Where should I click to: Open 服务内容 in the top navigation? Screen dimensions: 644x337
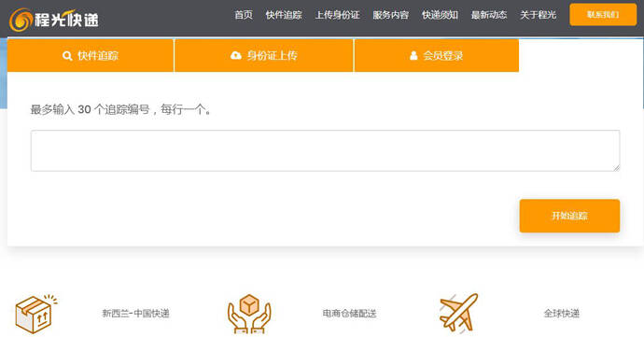click(390, 15)
